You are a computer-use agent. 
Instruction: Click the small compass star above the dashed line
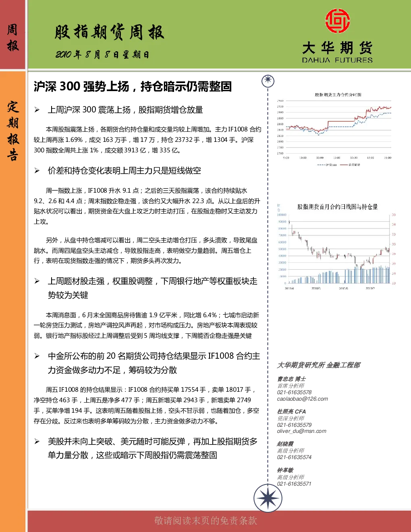click(268, 81)
